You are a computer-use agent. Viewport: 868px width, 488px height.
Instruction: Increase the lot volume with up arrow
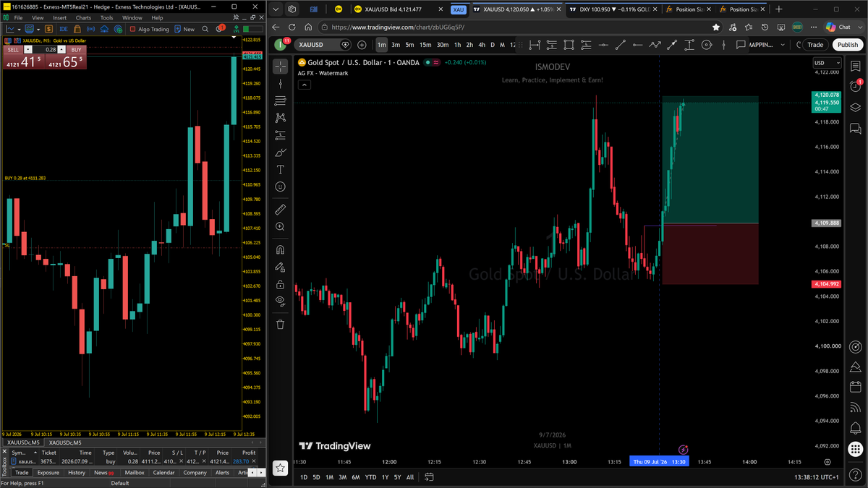(61, 50)
